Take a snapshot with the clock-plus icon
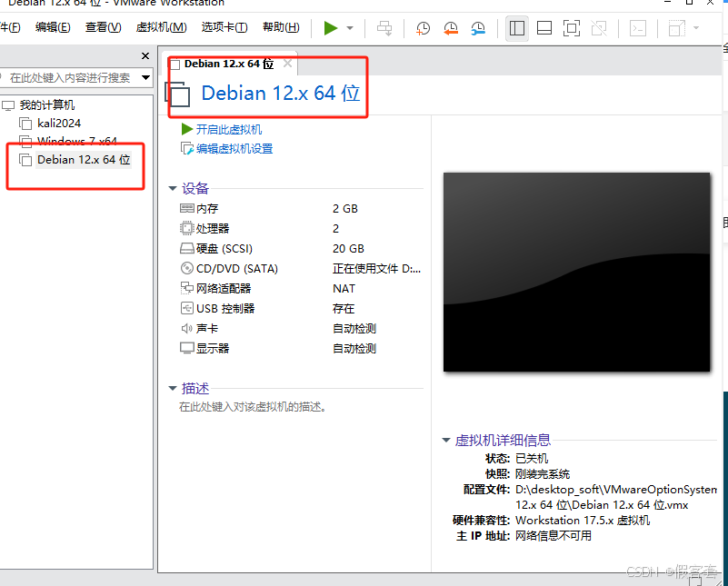The image size is (728, 586). [423, 28]
